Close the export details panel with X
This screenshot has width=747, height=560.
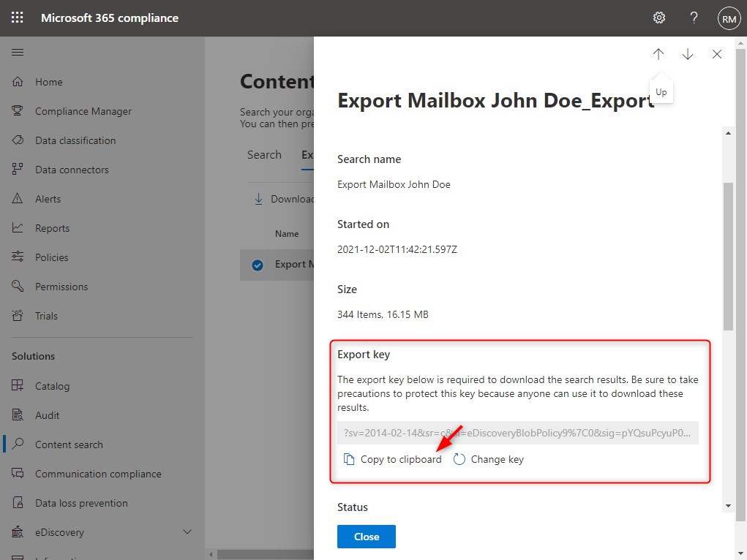717,54
